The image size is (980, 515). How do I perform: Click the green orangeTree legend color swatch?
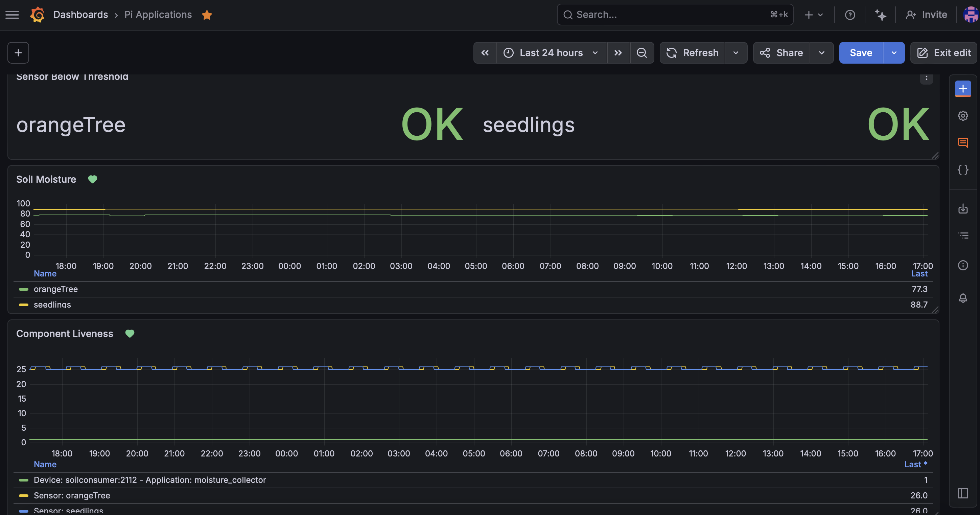[x=24, y=289]
